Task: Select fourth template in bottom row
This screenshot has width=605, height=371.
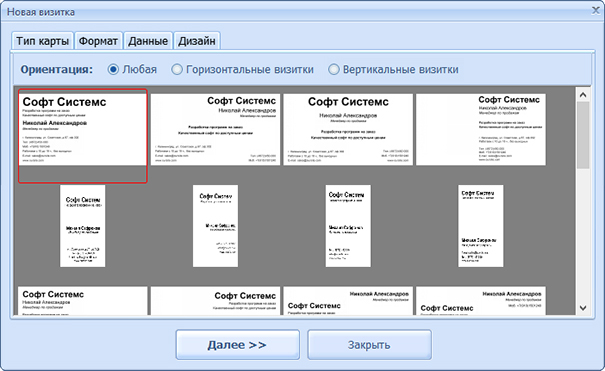Action: pos(481,301)
